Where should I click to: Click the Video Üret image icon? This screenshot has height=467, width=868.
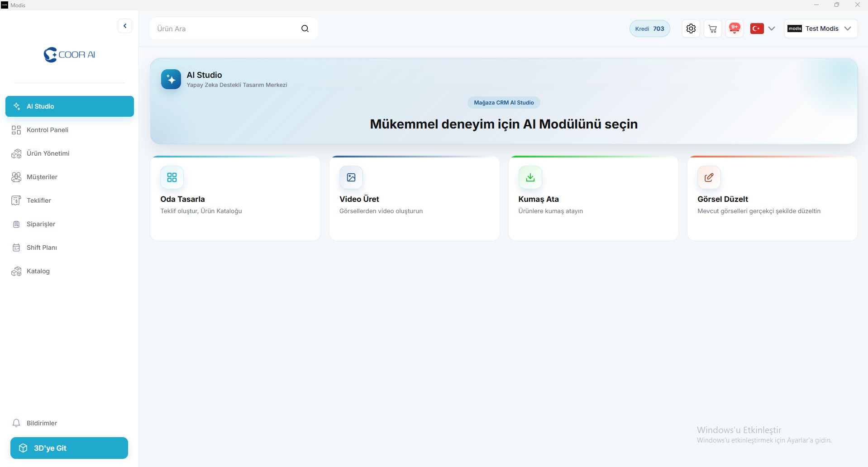click(x=351, y=177)
